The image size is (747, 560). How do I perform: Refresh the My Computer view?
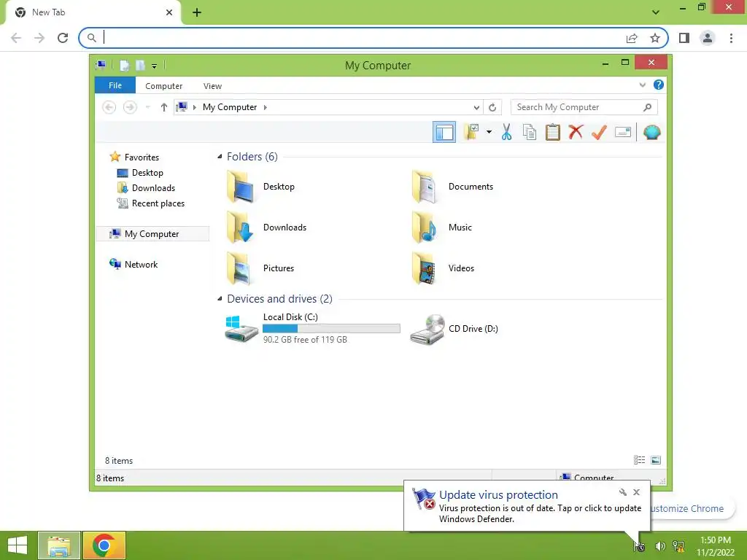coord(492,107)
